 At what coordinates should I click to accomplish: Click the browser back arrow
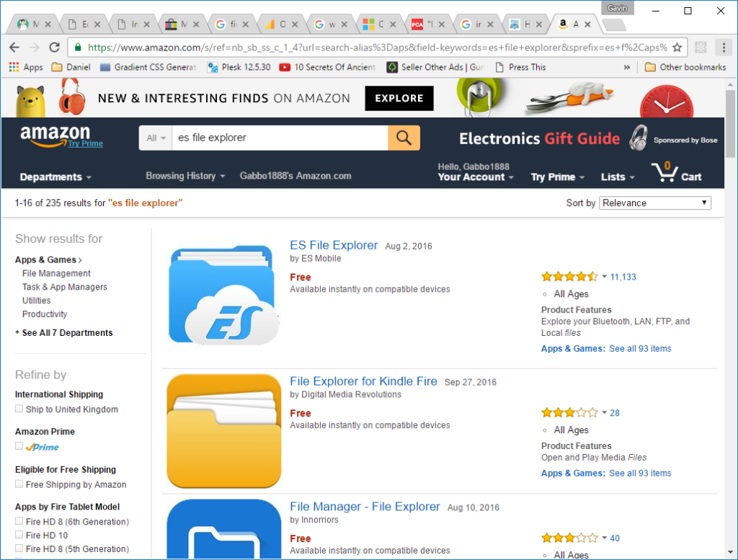[14, 47]
